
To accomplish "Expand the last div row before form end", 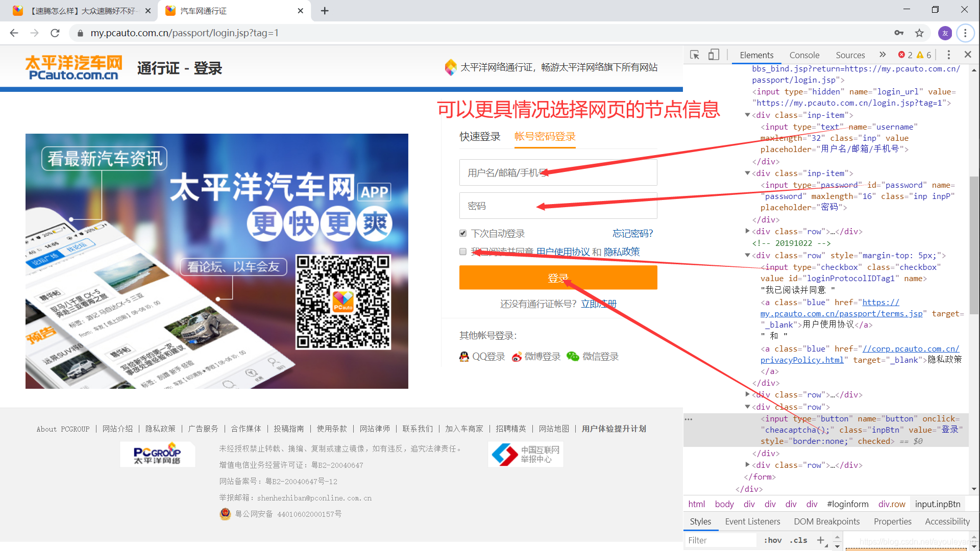I will click(747, 465).
